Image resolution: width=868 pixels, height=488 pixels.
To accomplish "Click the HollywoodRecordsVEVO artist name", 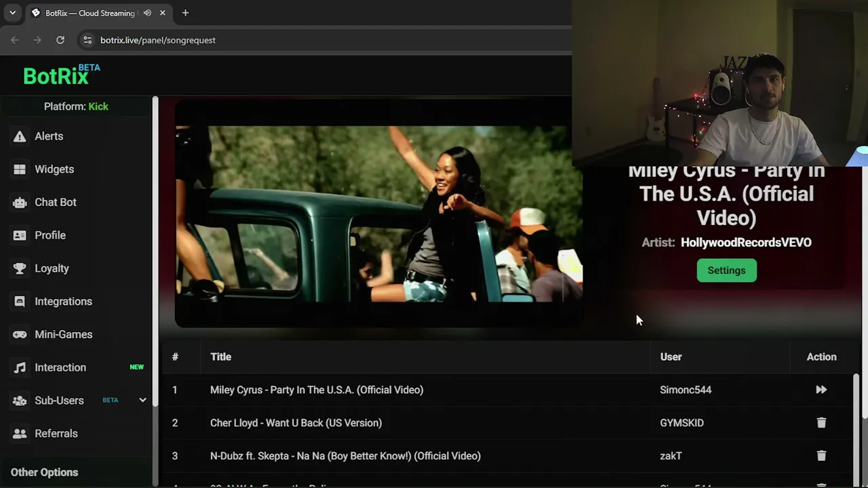I will [x=746, y=243].
